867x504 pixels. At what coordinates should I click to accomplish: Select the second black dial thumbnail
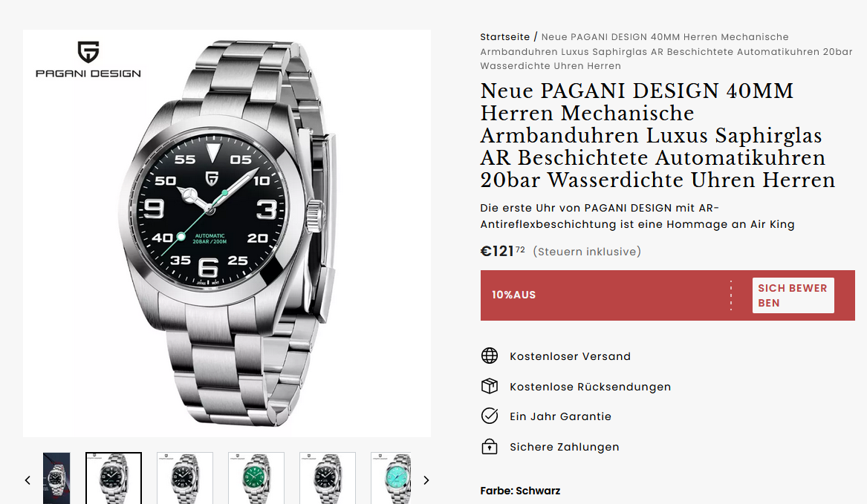(185, 478)
